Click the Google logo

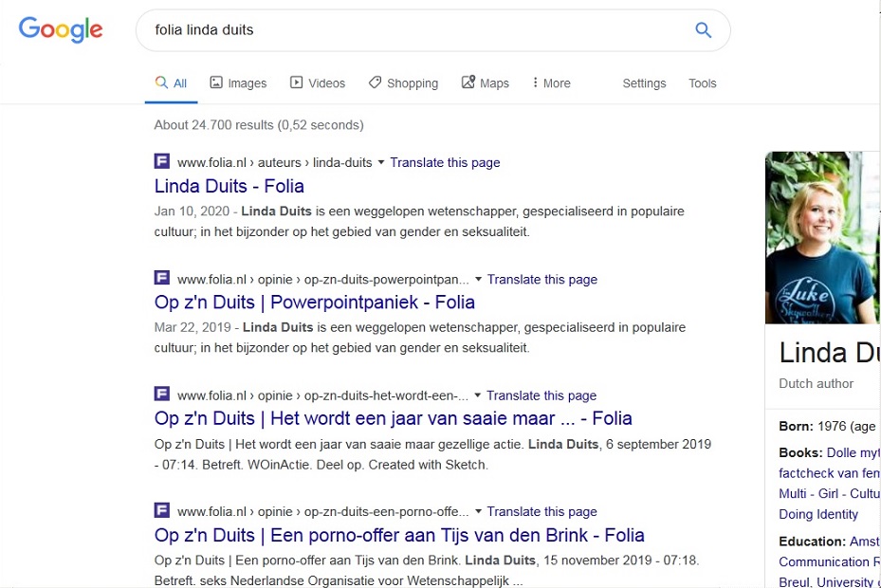pyautogui.click(x=61, y=29)
